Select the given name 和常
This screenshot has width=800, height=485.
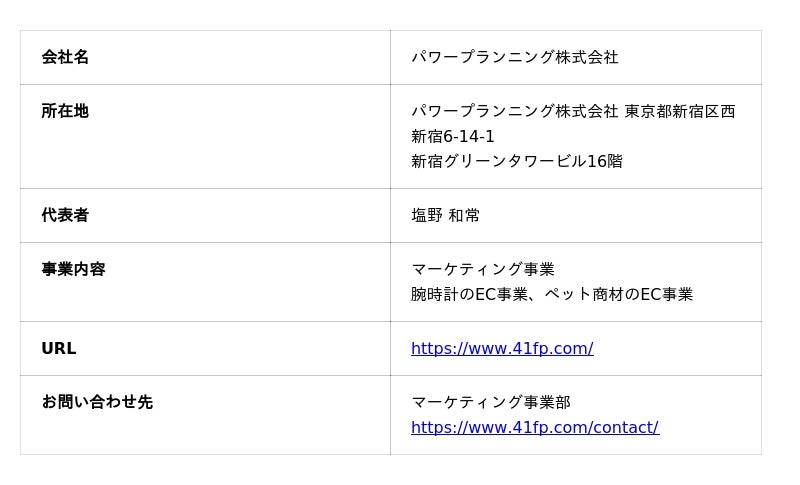464,216
